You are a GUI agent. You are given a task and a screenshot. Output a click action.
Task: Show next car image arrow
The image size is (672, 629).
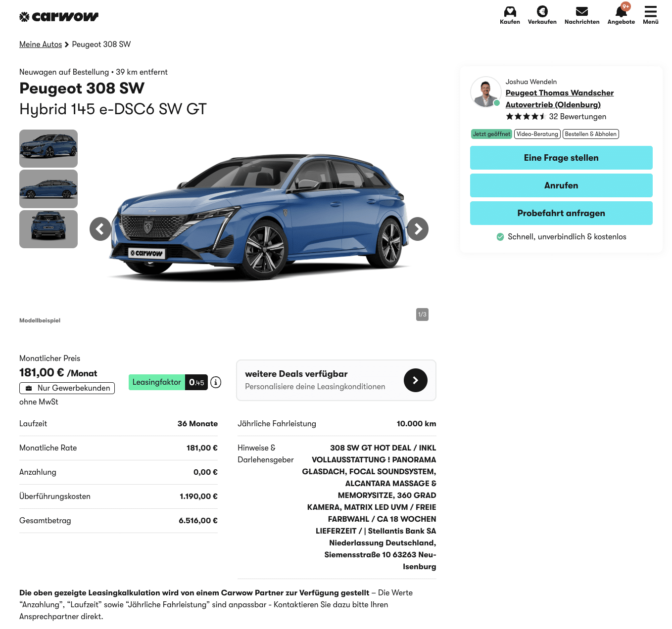pyautogui.click(x=418, y=229)
